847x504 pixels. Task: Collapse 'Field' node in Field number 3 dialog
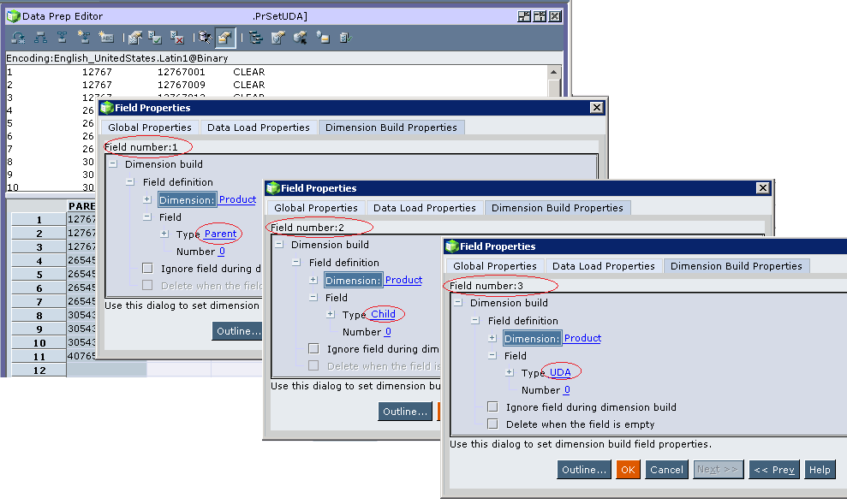(x=492, y=356)
